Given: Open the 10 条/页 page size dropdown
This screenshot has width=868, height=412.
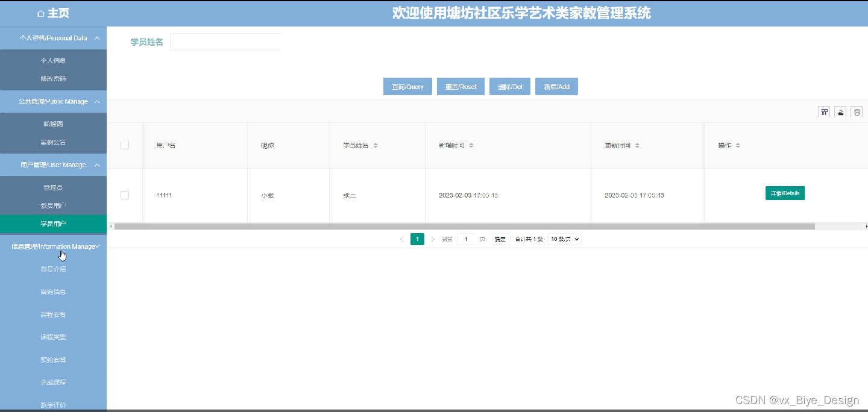Looking at the screenshot, I should [x=564, y=239].
